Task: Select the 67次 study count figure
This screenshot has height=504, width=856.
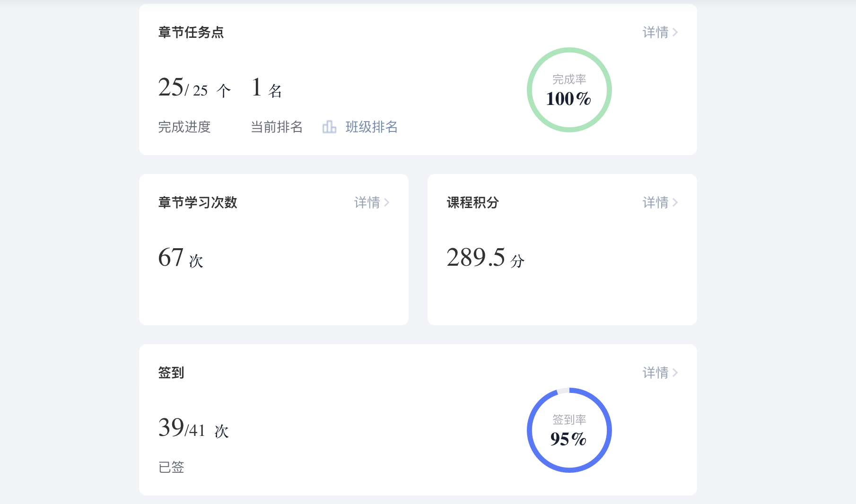Action: click(180, 258)
